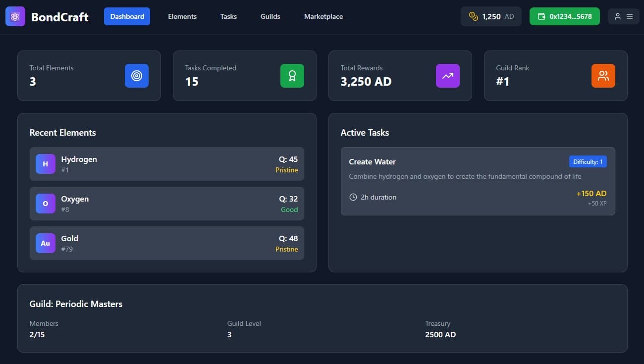Click the Hydrogen H element badge
Image resolution: width=644 pixels, height=364 pixels.
46,164
